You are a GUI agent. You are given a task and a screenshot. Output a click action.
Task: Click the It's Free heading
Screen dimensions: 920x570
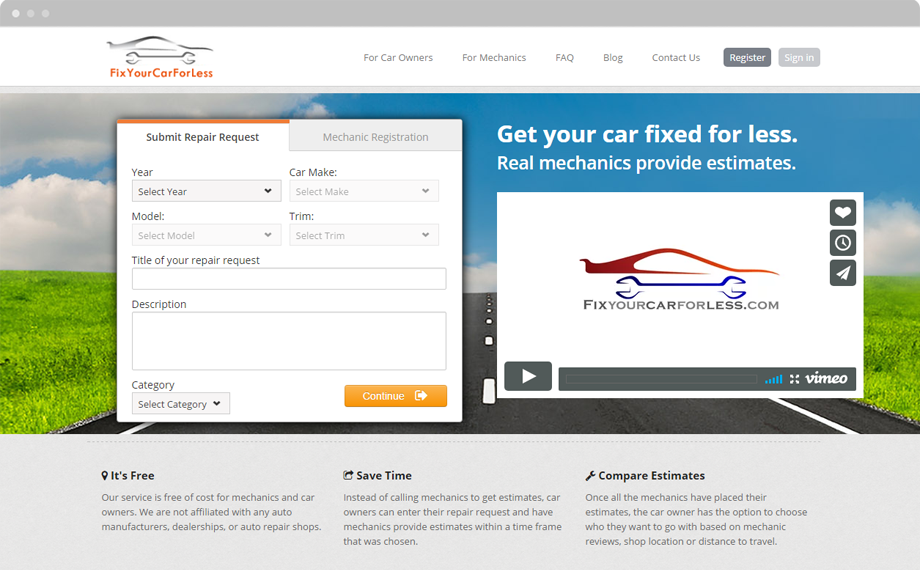[x=128, y=475]
